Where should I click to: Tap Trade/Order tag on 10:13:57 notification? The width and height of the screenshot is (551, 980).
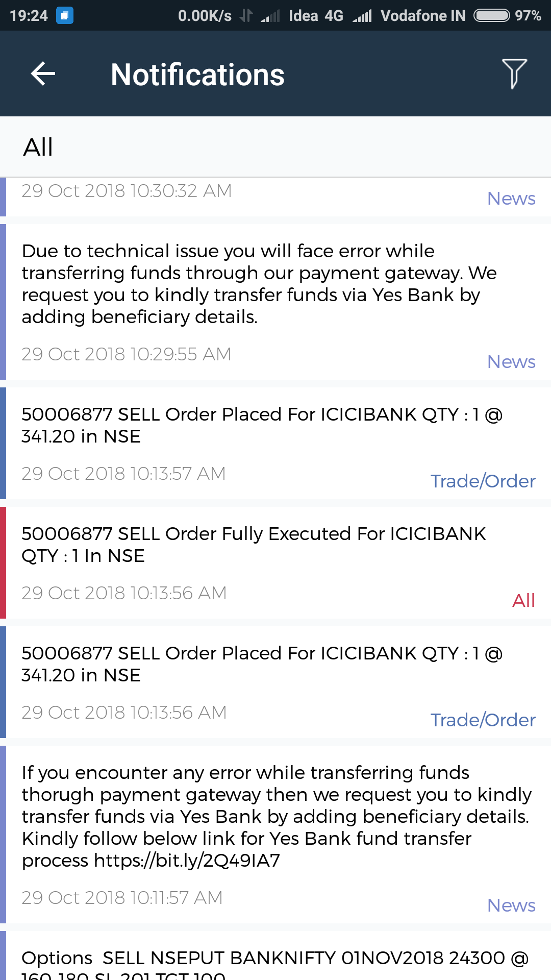click(483, 481)
